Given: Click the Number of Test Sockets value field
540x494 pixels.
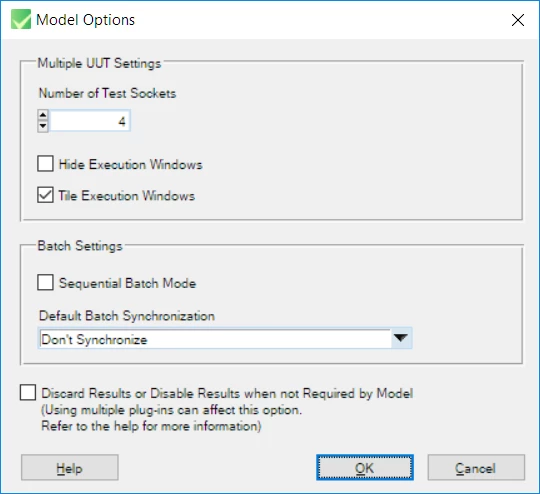Looking at the screenshot, I should coord(90,121).
